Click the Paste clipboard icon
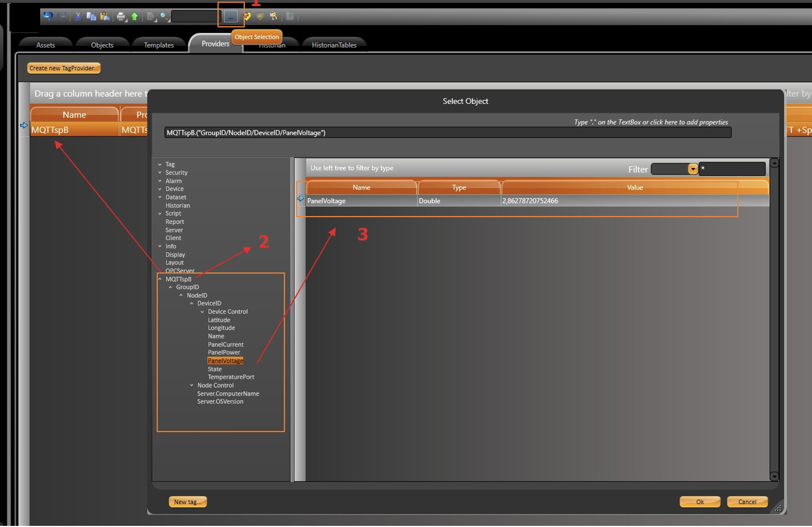Viewport: 812px width, 527px height. point(105,16)
